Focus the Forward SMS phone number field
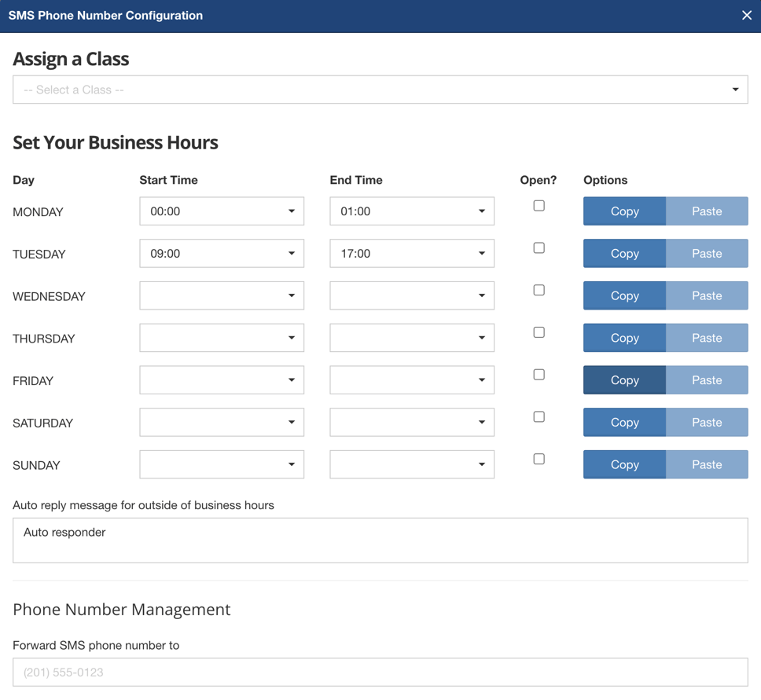761x700 pixels. tap(380, 673)
